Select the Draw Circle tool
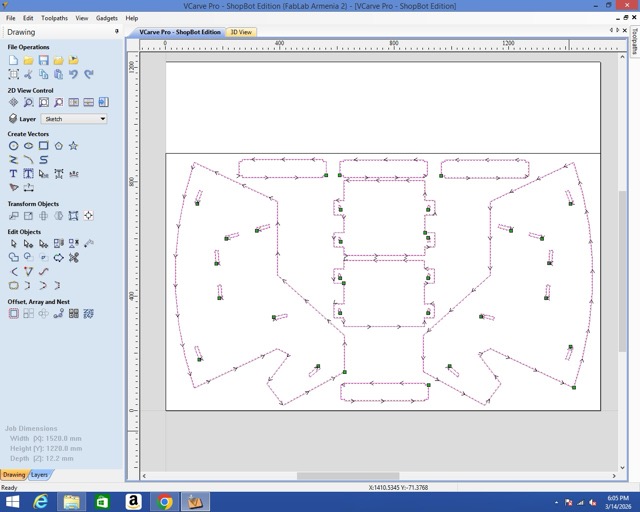Image resolution: width=640 pixels, height=512 pixels. tap(13, 146)
